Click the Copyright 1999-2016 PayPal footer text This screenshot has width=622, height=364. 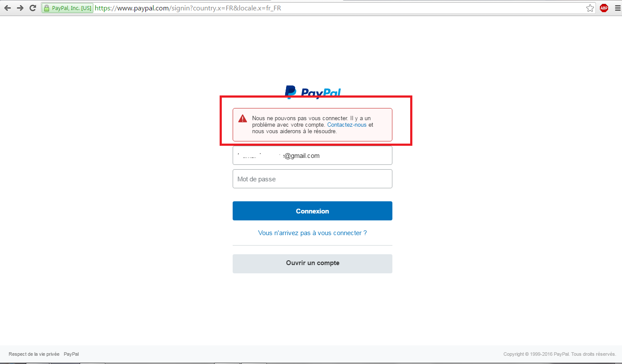point(559,354)
